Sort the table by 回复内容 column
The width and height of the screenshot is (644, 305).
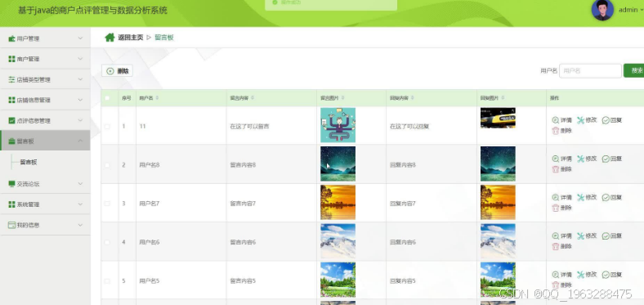pyautogui.click(x=413, y=98)
